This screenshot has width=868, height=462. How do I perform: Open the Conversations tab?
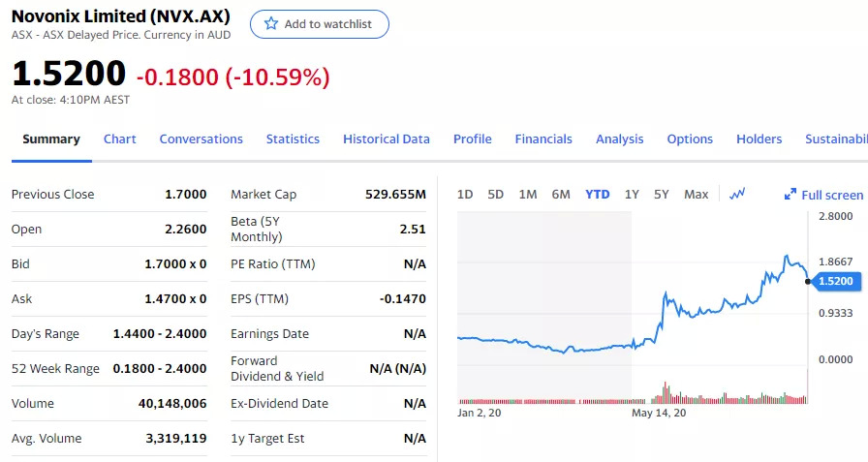(x=201, y=139)
